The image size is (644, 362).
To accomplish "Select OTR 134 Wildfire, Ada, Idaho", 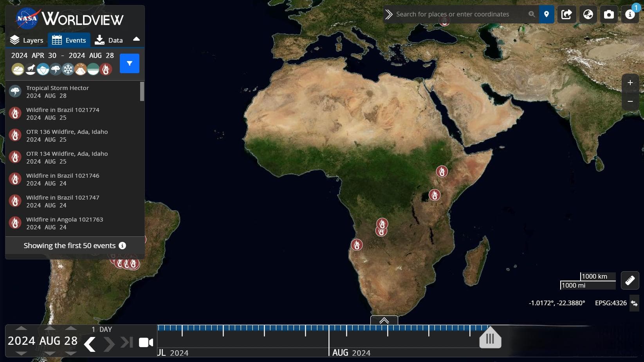I will [73, 157].
